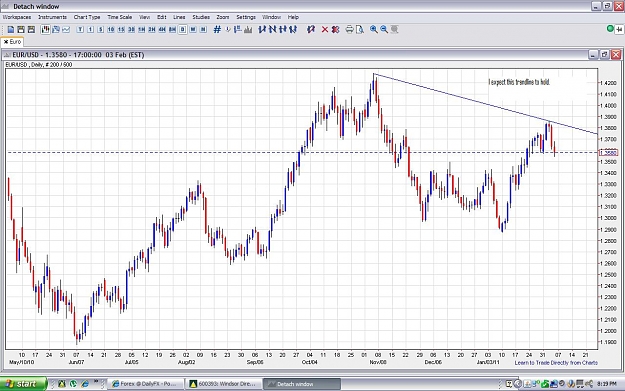Image resolution: width=625 pixels, height=391 pixels.
Task: Select the tick (T) time scale
Action: click(x=80, y=29)
